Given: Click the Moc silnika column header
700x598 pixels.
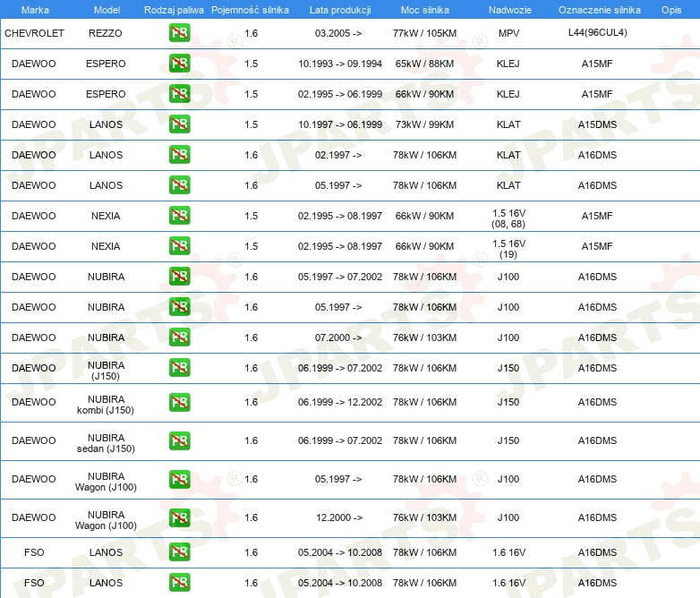Looking at the screenshot, I should click(425, 10).
